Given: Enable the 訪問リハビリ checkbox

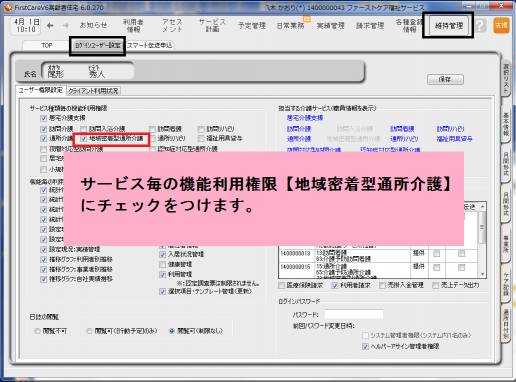Looking at the screenshot, I should tap(201, 129).
